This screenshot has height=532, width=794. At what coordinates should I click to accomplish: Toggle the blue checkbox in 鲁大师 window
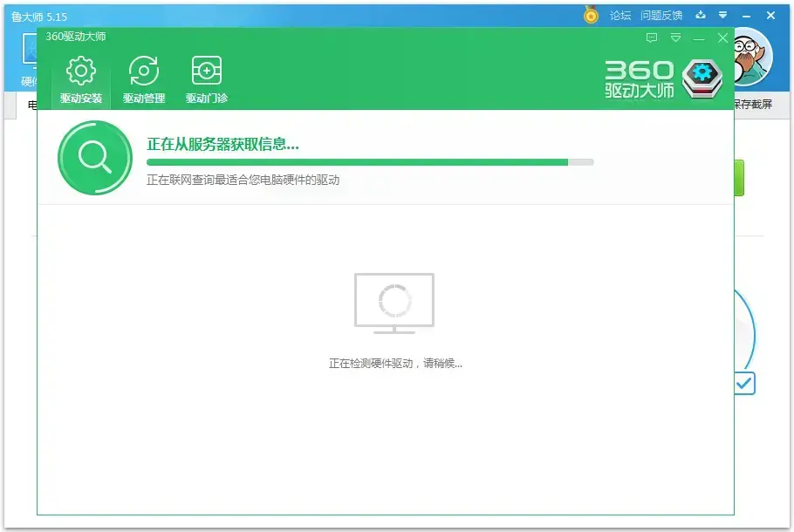[745, 384]
